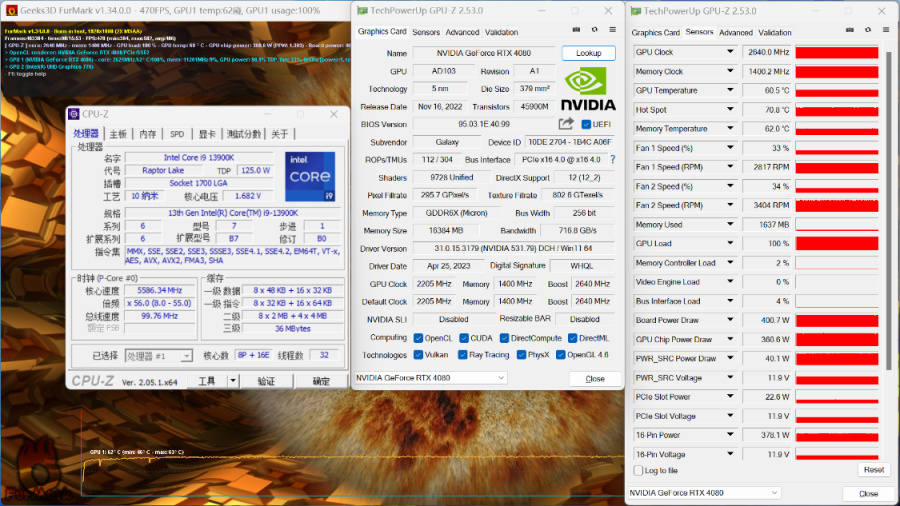Click Close button in Sensors window
Image resolution: width=900 pixels, height=506 pixels.
click(868, 493)
